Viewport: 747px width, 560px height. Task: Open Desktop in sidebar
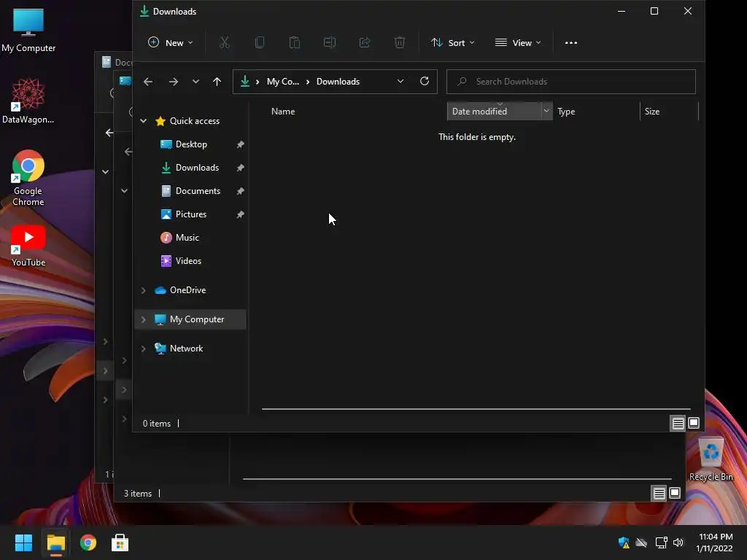click(x=191, y=144)
